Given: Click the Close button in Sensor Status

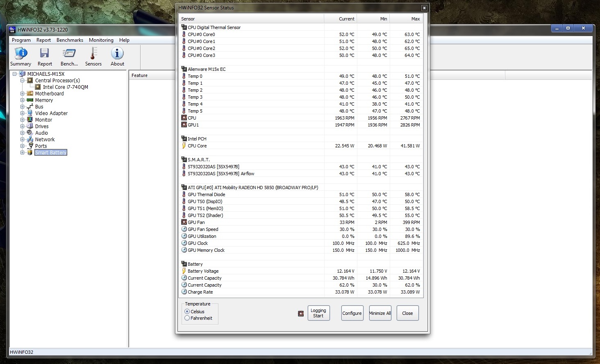Looking at the screenshot, I should (407, 313).
